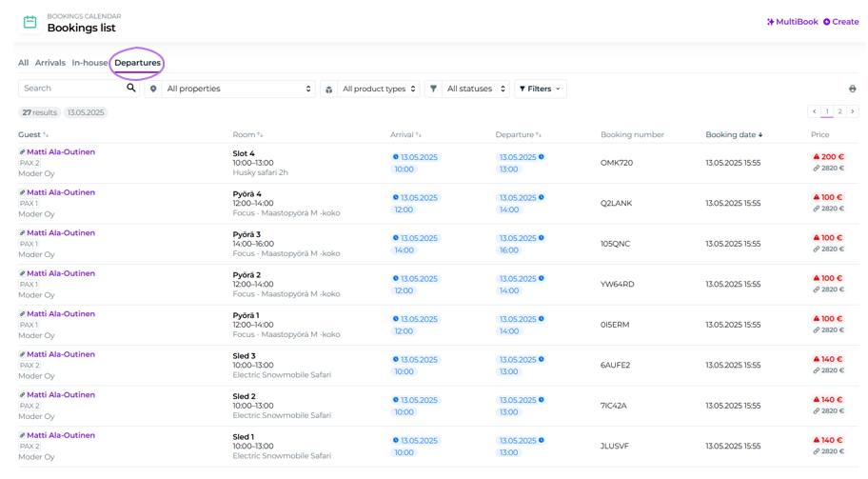
Task: Click red warning icon in Q2LANK row
Action: point(816,197)
